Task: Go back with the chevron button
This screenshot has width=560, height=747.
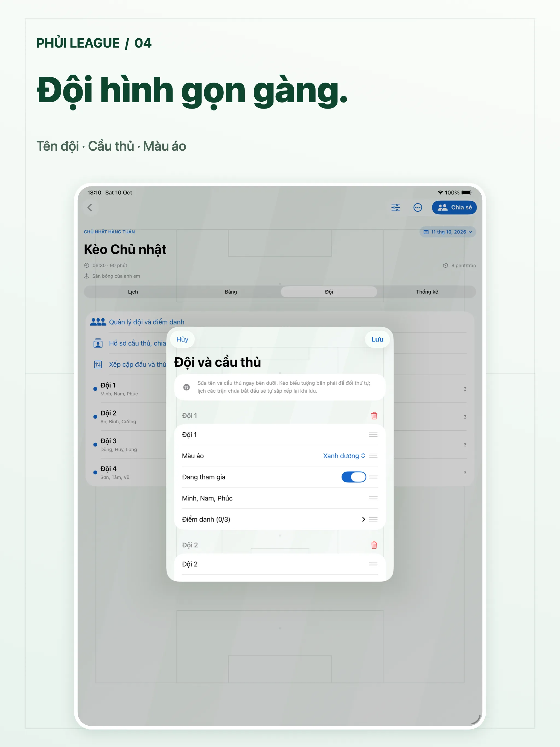Action: click(90, 207)
